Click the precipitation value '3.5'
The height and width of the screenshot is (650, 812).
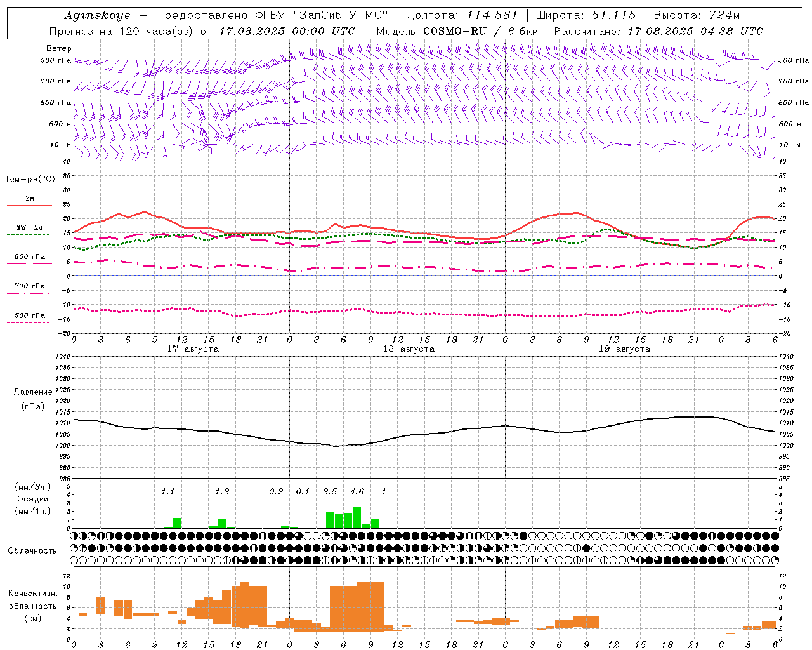pyautogui.click(x=330, y=491)
